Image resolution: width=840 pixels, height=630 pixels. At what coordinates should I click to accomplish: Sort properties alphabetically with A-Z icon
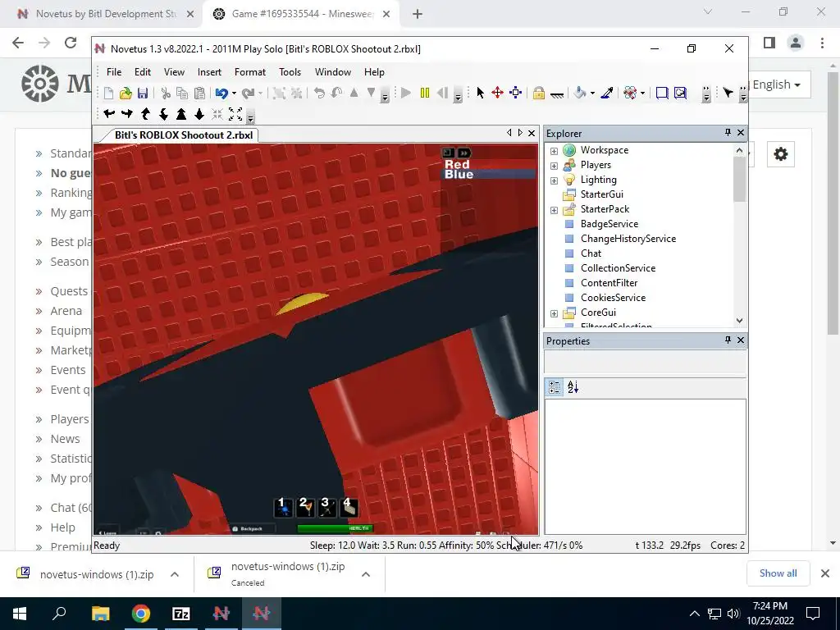tap(573, 387)
